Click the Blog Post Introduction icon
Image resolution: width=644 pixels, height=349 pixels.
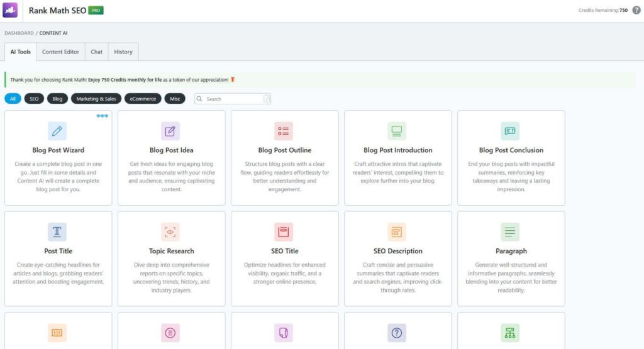tap(397, 131)
